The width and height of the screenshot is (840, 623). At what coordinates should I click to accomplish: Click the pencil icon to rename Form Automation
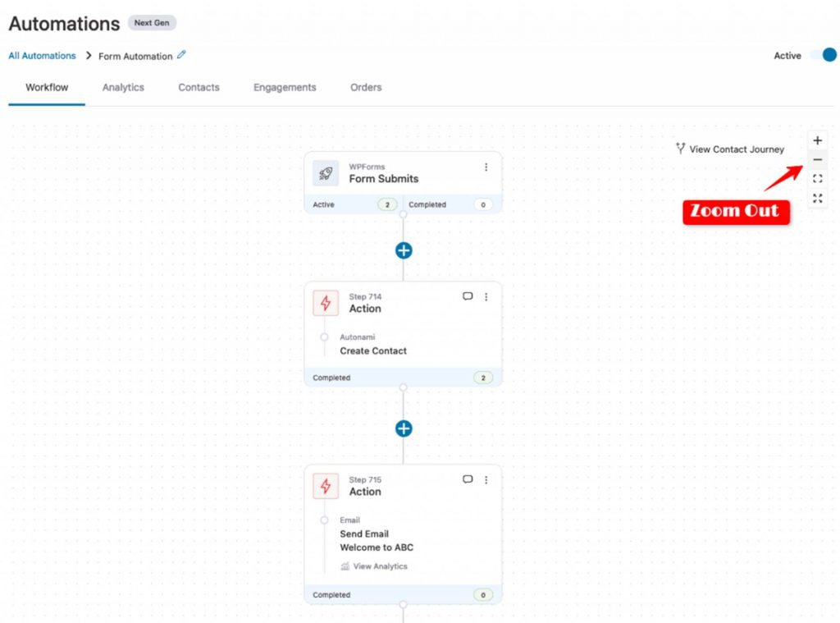[181, 55]
